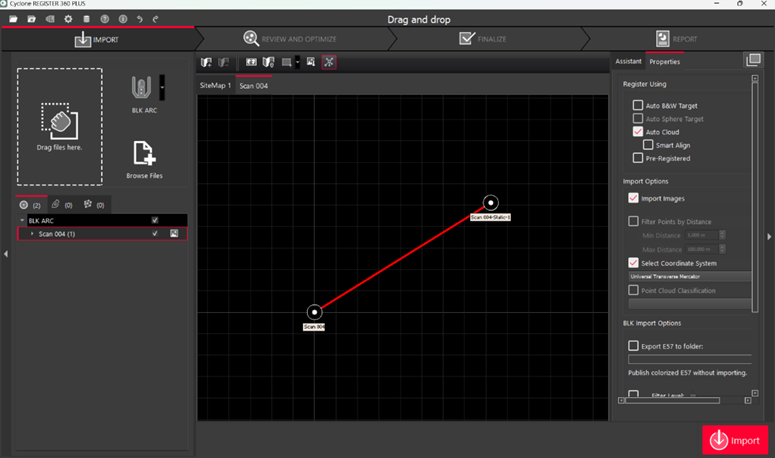
Task: Uncheck the Import Images option
Action: coord(634,199)
